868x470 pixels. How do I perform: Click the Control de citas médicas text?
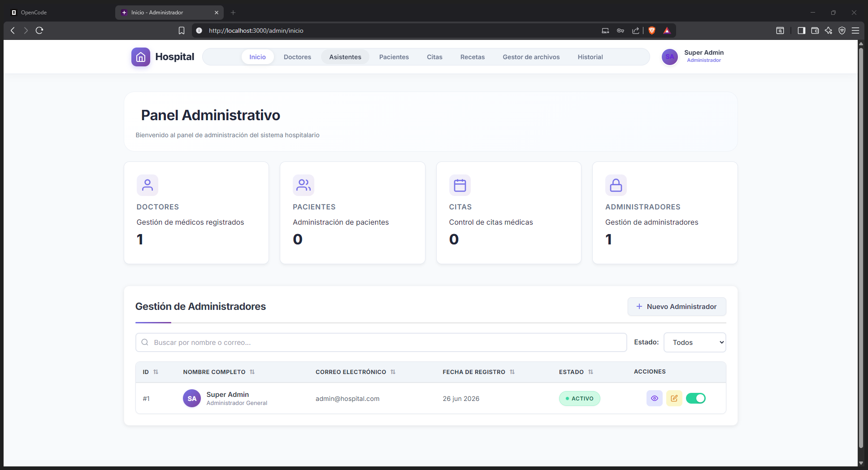pyautogui.click(x=491, y=222)
